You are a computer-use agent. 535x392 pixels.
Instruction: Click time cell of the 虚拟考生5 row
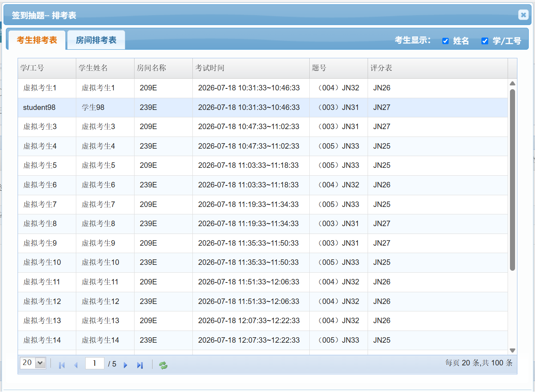251,165
